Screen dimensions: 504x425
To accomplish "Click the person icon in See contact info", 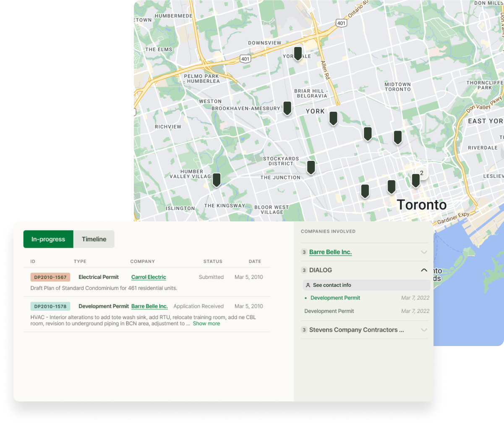I will pyautogui.click(x=308, y=285).
